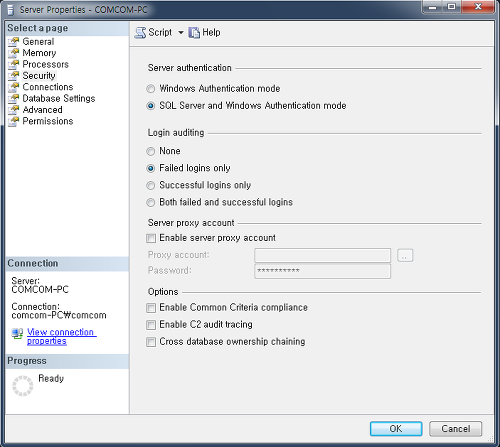The width and height of the screenshot is (500, 447).
Task: Open View connection properties link
Action: [x=62, y=337]
